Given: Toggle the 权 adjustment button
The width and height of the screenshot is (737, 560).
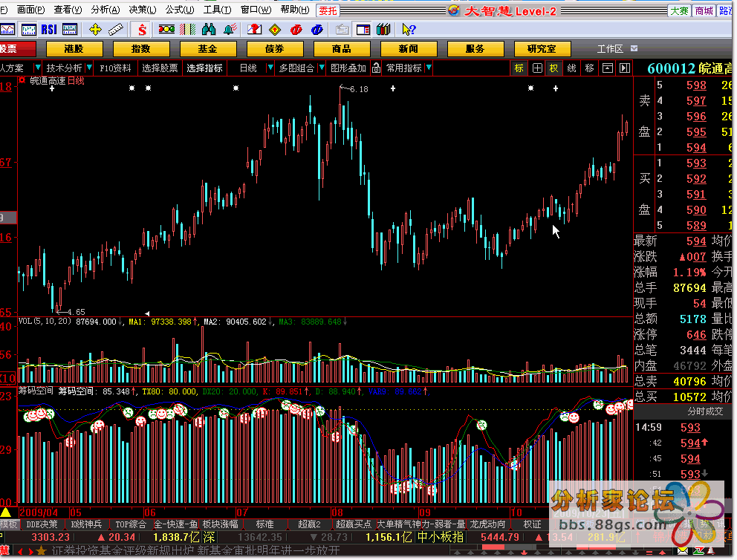Looking at the screenshot, I should pos(553,68).
